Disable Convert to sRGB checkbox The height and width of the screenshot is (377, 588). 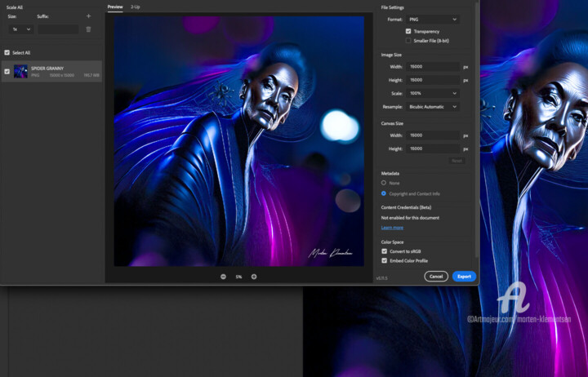384,251
